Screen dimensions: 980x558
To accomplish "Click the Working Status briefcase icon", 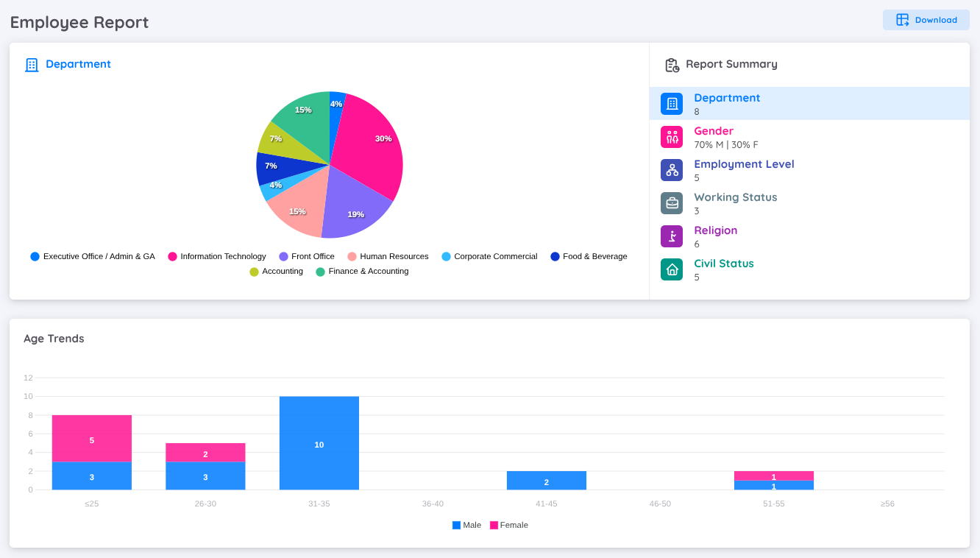I will (671, 202).
